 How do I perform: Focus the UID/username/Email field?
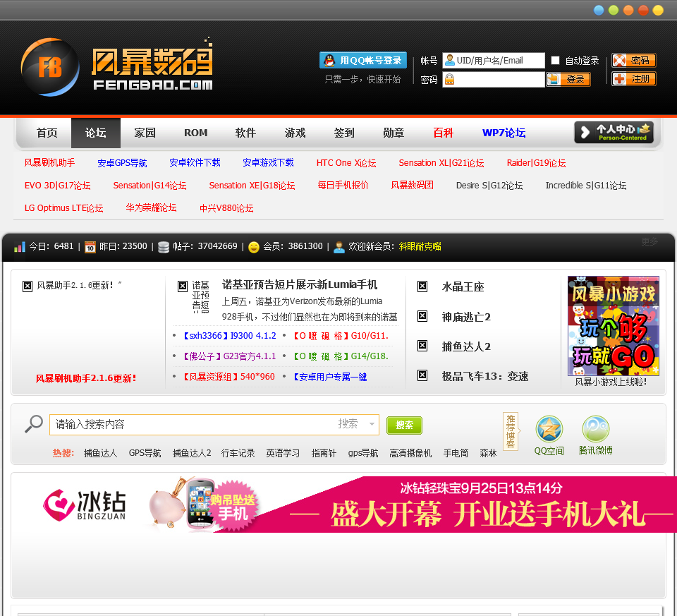[494, 61]
